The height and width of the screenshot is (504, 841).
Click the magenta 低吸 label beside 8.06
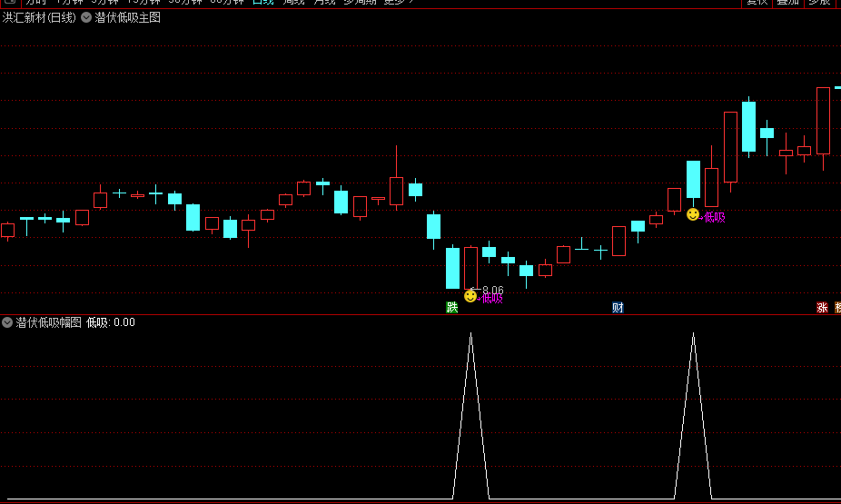click(x=492, y=299)
